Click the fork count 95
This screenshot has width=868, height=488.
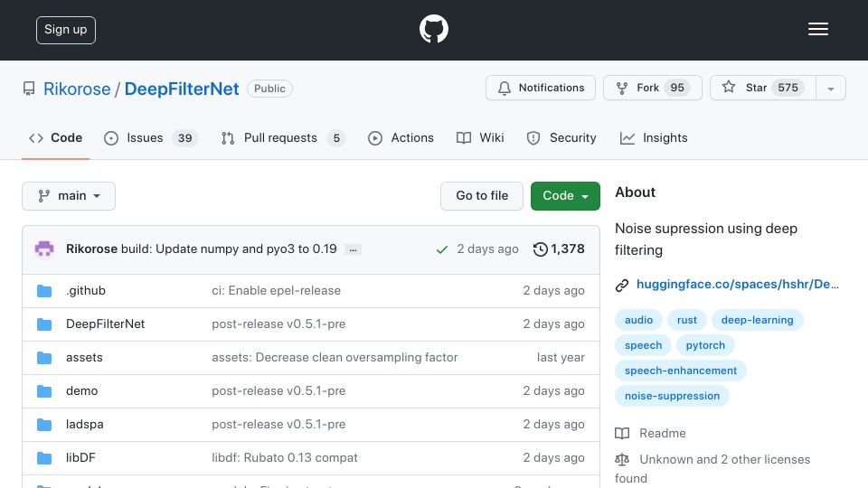[677, 88]
